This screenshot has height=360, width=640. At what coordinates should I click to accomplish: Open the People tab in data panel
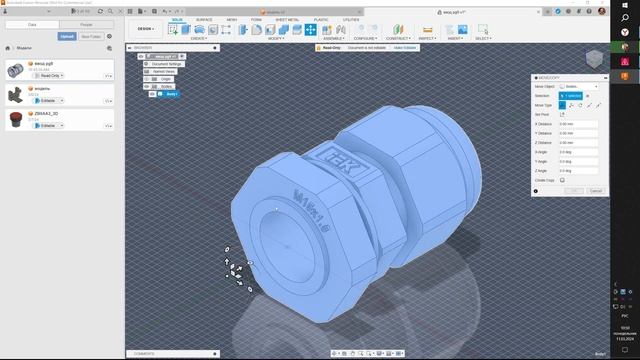[86, 25]
